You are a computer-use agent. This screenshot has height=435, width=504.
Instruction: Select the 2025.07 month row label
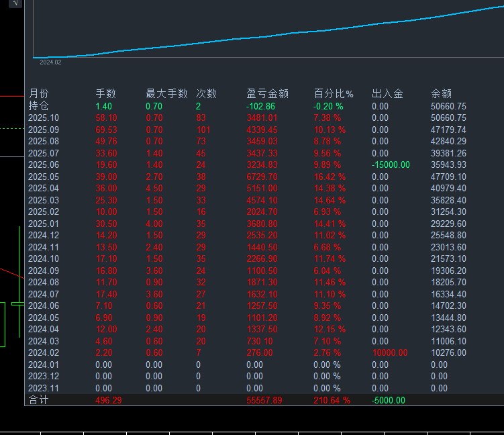click(44, 153)
